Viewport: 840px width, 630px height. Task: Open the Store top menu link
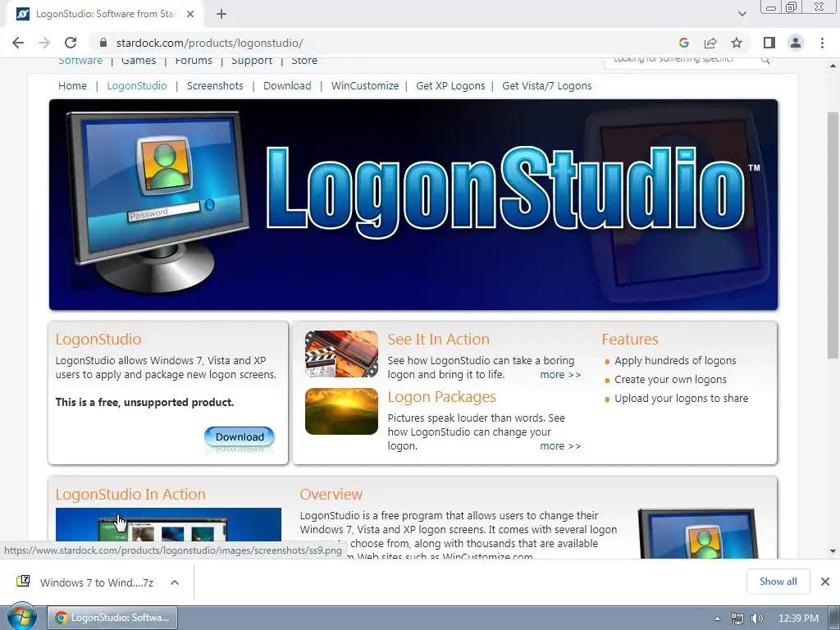(x=304, y=61)
